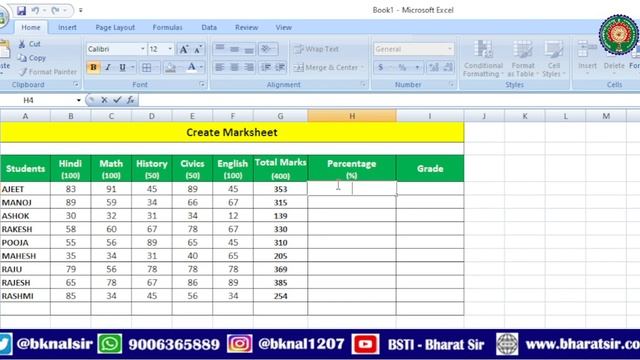Open the font size 12 dropdown
This screenshot has height=360, width=640.
(x=170, y=49)
